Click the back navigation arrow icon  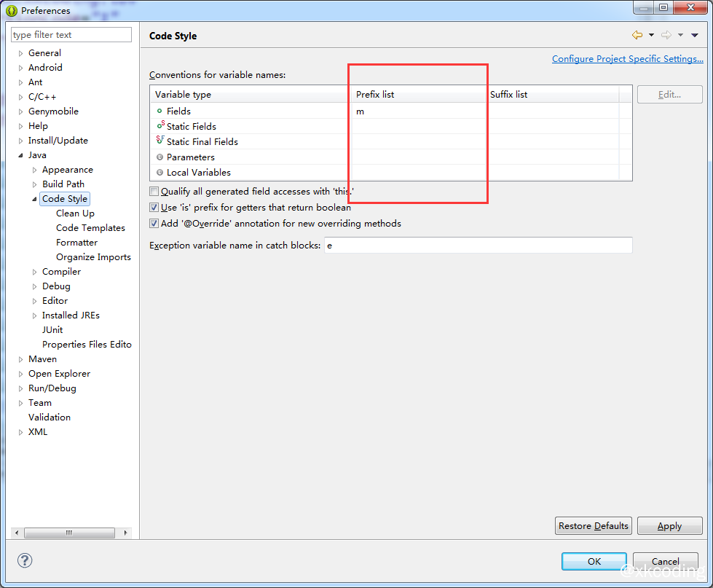tap(637, 35)
